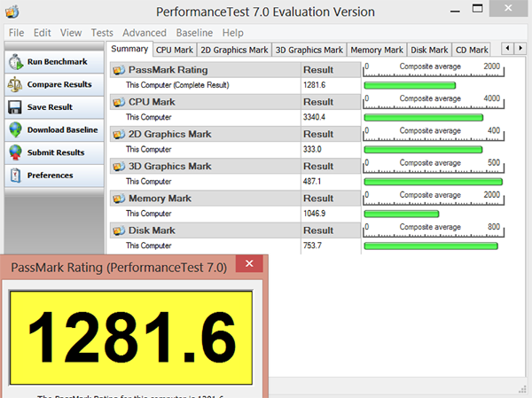The image size is (532, 398).
Task: Click the PerformanceTest app icon in title bar
Action: coord(12,12)
